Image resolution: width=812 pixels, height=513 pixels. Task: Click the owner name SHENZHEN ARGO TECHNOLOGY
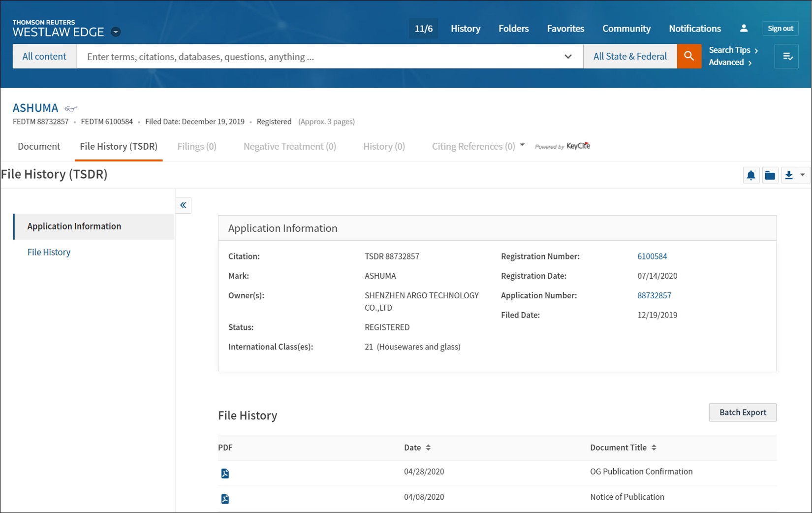tap(422, 301)
